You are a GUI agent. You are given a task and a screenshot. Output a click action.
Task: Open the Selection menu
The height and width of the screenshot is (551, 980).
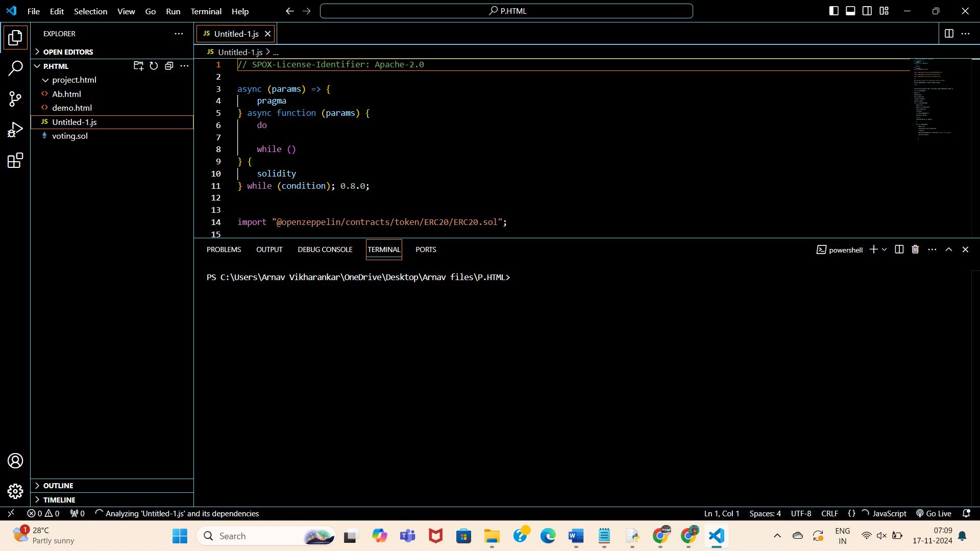[x=90, y=11]
